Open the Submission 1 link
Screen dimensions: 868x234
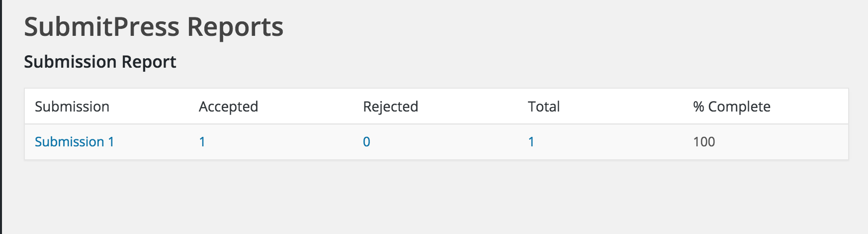click(x=74, y=142)
